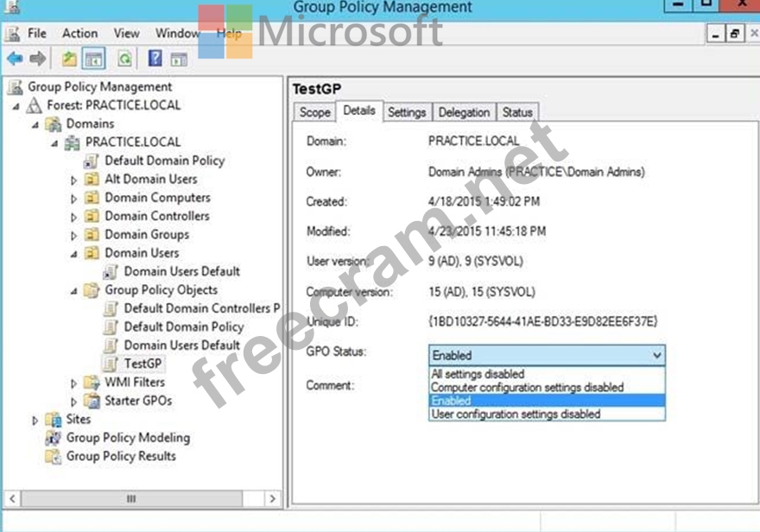Click the WMI Filters folder icon
The height and width of the screenshot is (532, 760).
[92, 383]
